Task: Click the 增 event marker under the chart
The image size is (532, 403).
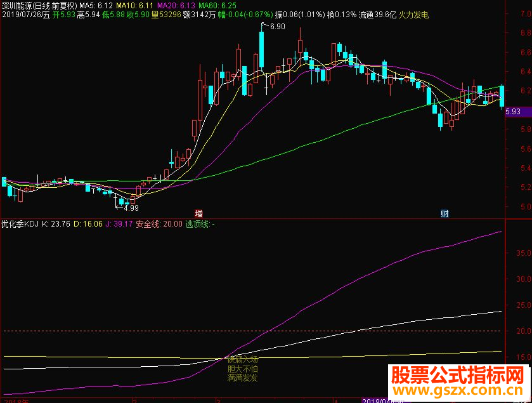Action: (199, 213)
